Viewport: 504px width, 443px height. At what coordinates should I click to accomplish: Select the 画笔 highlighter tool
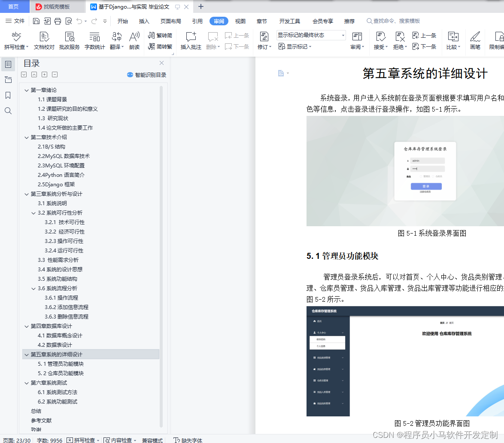pos(475,40)
